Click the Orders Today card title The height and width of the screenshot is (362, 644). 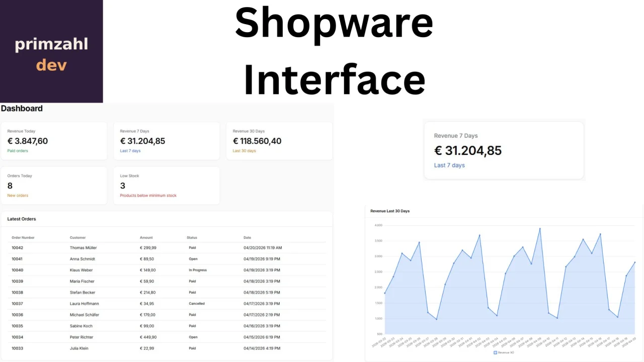coord(20,176)
